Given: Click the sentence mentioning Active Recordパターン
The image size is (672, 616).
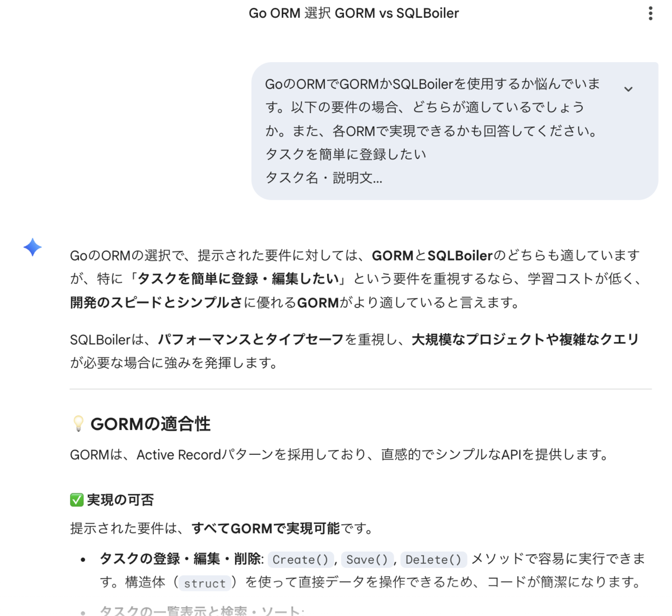Looking at the screenshot, I should click(x=340, y=455).
